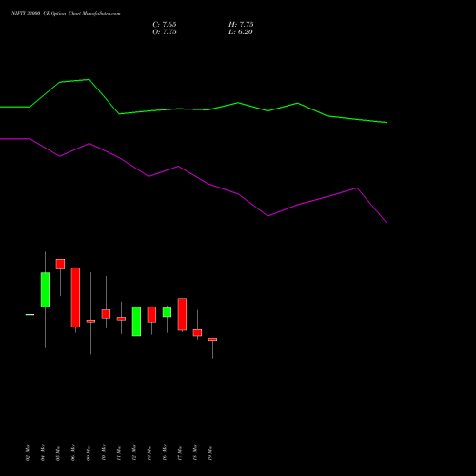
Task: Click the close value C: 7.65
Action: click(165, 25)
